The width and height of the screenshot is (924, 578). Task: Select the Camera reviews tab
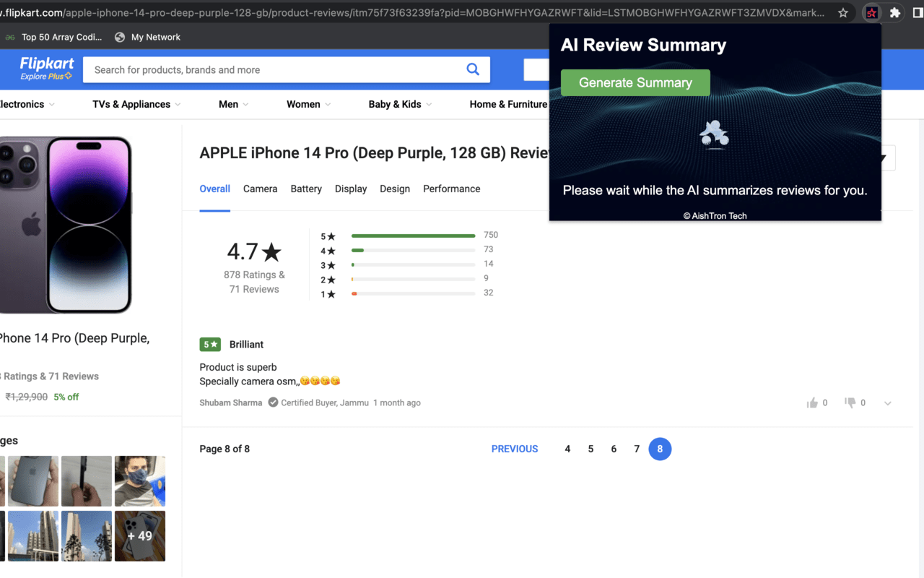point(260,189)
